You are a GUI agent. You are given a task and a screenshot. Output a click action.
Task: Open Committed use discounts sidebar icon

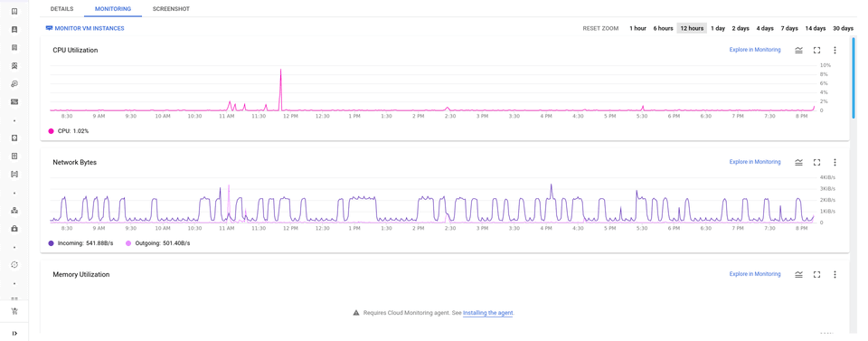[x=15, y=102]
